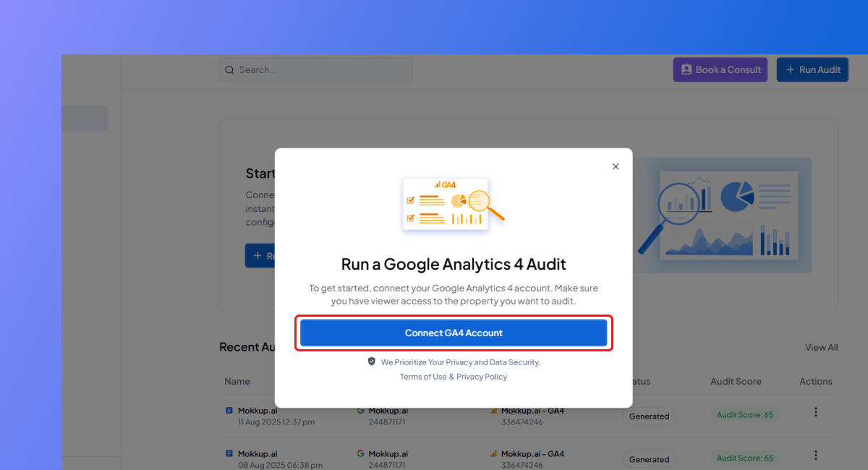The height and width of the screenshot is (470, 868).
Task: Open View All recent audits
Action: click(821, 347)
